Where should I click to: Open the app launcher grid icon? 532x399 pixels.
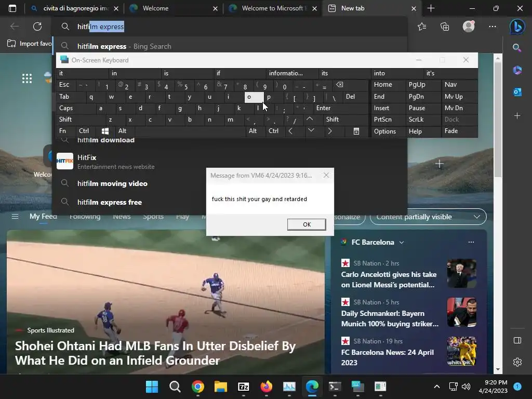(x=27, y=78)
